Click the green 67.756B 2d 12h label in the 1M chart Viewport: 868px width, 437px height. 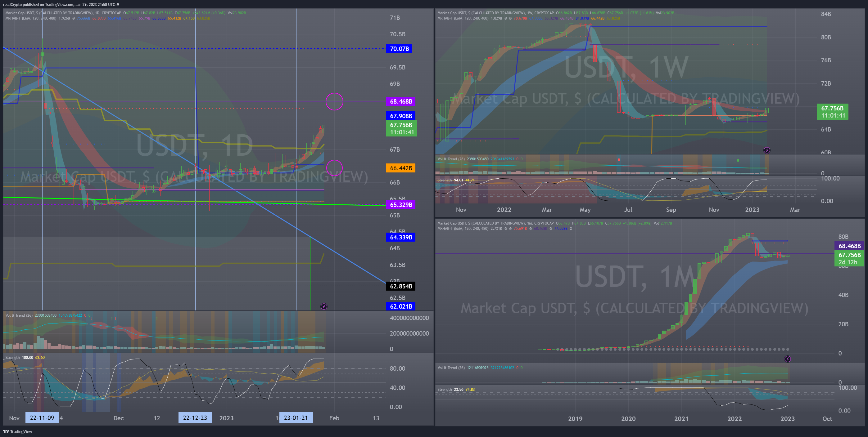click(x=849, y=259)
